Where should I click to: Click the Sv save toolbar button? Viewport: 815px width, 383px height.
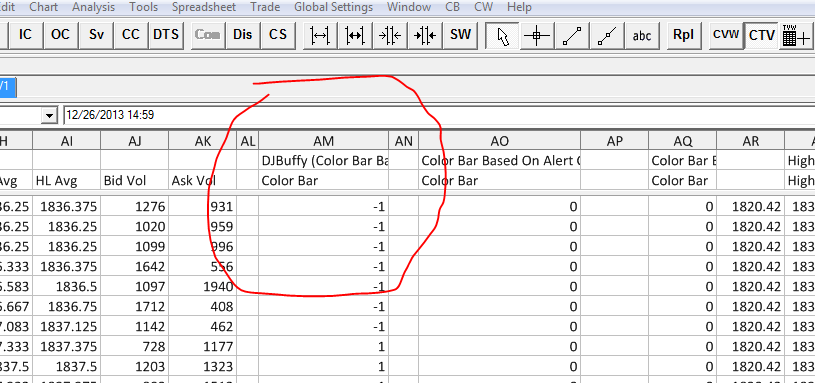(x=96, y=35)
